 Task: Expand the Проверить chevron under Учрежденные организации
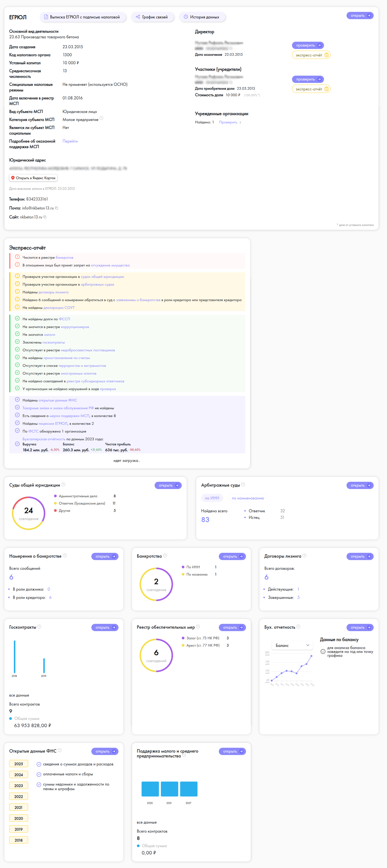coord(240,123)
